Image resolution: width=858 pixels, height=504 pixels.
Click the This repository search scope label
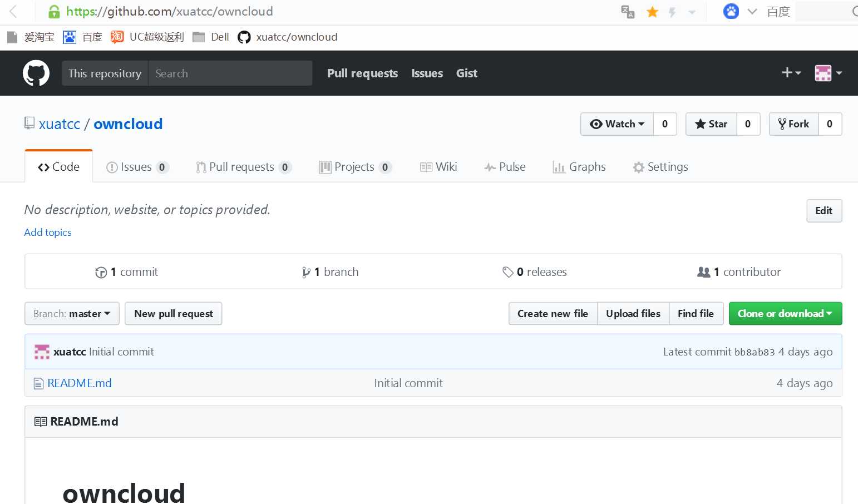coord(105,73)
